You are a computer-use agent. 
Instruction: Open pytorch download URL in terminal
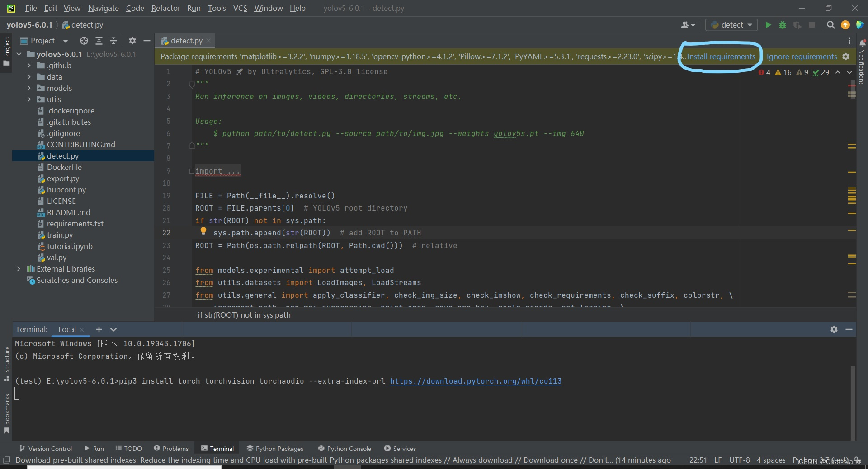click(x=476, y=381)
